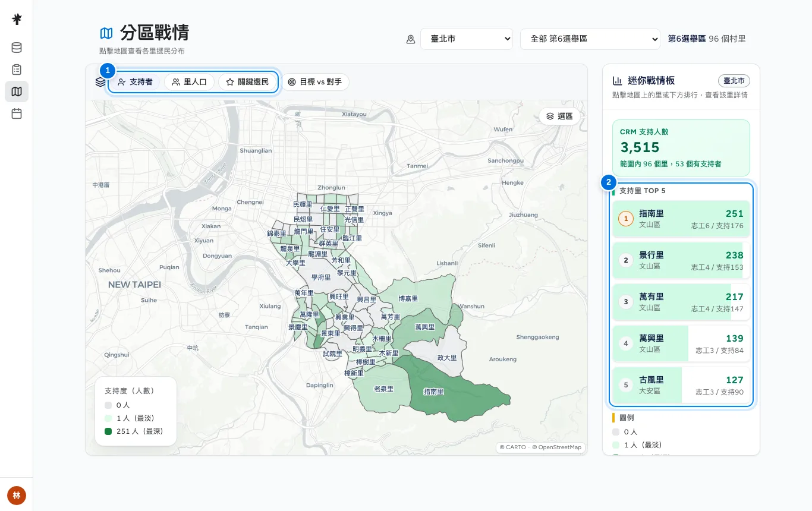Screen dimensions: 812x511
Task: Open the 臺北市 city dropdown
Action: point(467,39)
